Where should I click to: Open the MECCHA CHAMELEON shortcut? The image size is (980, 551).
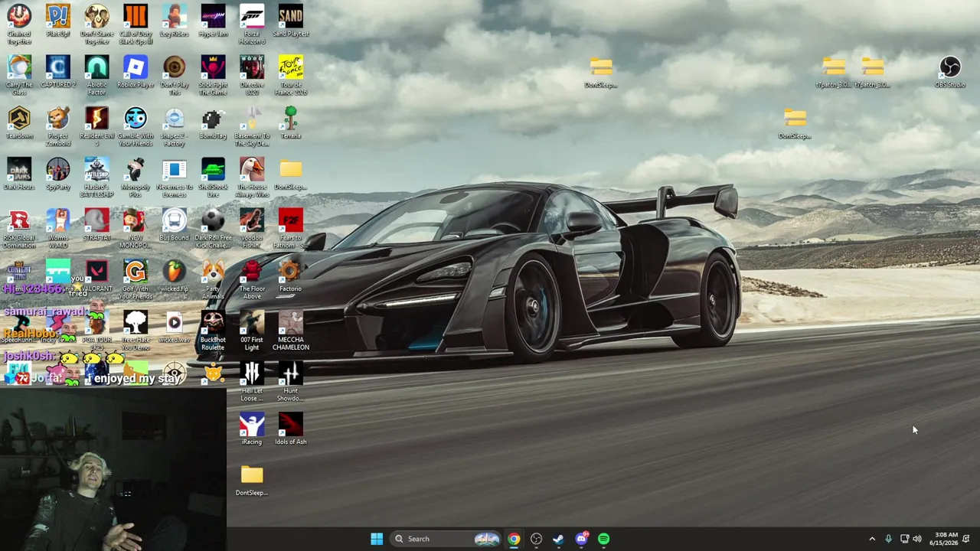291,331
